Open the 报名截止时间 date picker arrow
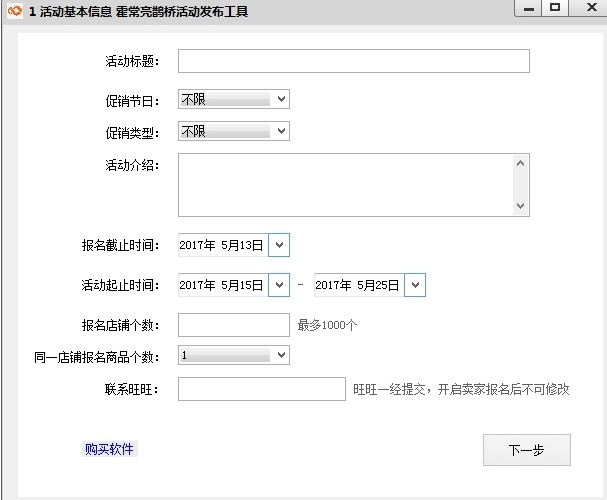 pos(279,245)
